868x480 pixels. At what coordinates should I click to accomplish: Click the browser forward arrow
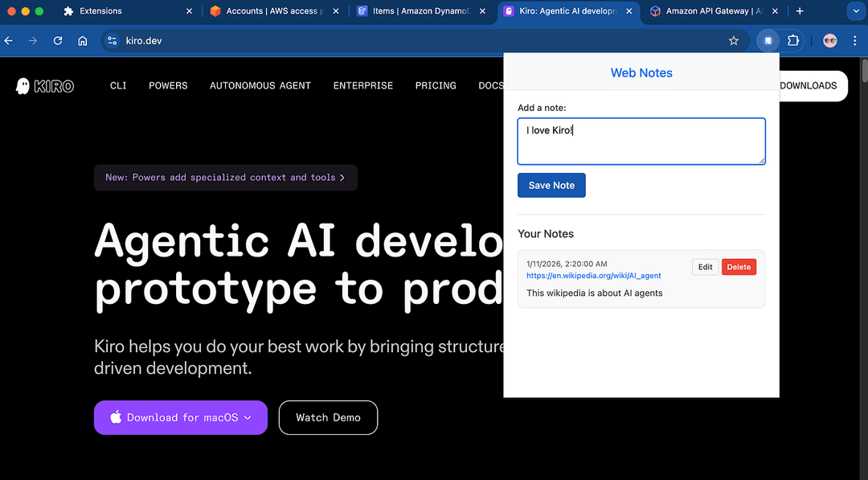coord(33,40)
